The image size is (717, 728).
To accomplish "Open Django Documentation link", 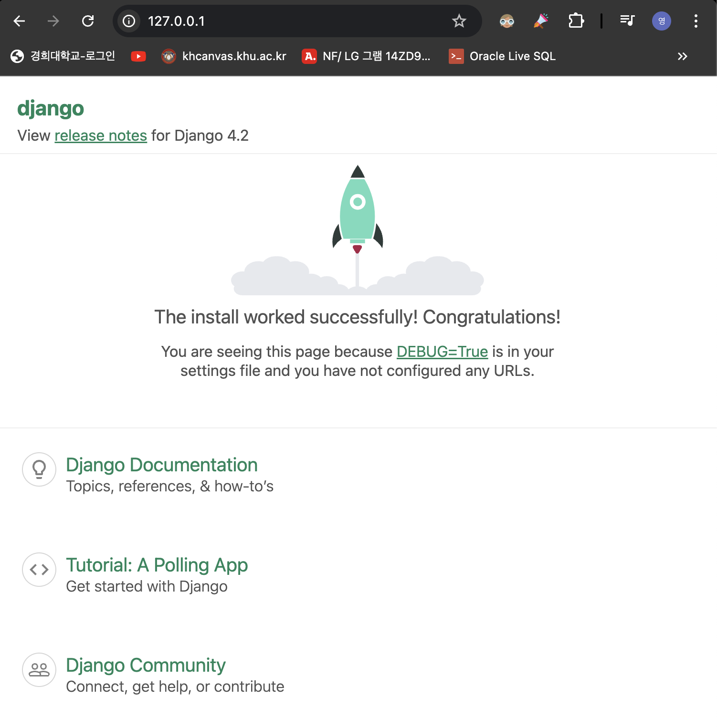I will tap(162, 465).
